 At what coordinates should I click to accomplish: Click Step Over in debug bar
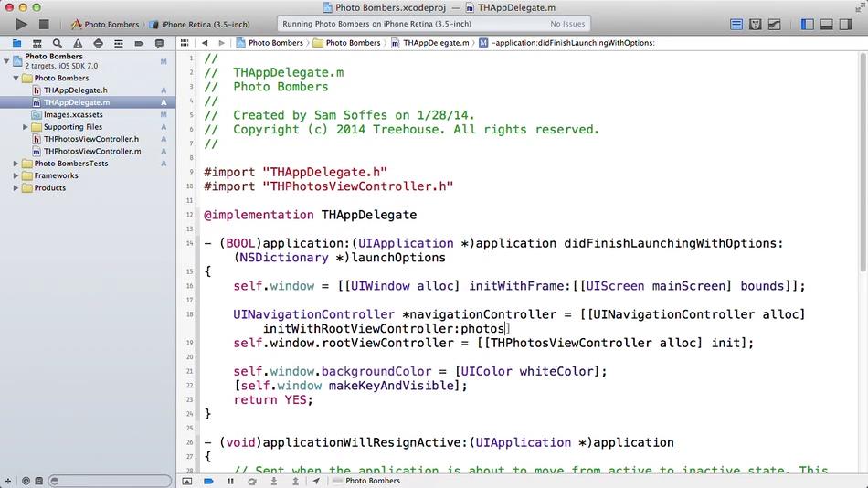coord(252,481)
